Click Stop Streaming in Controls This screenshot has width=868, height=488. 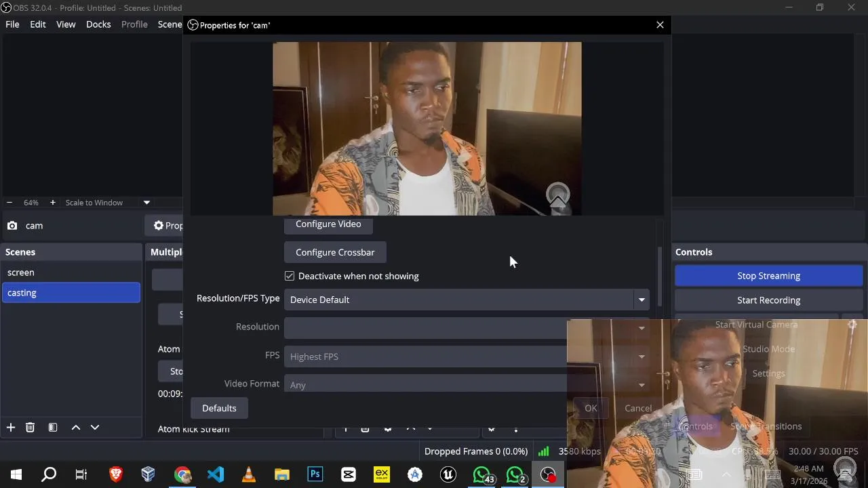click(x=768, y=276)
